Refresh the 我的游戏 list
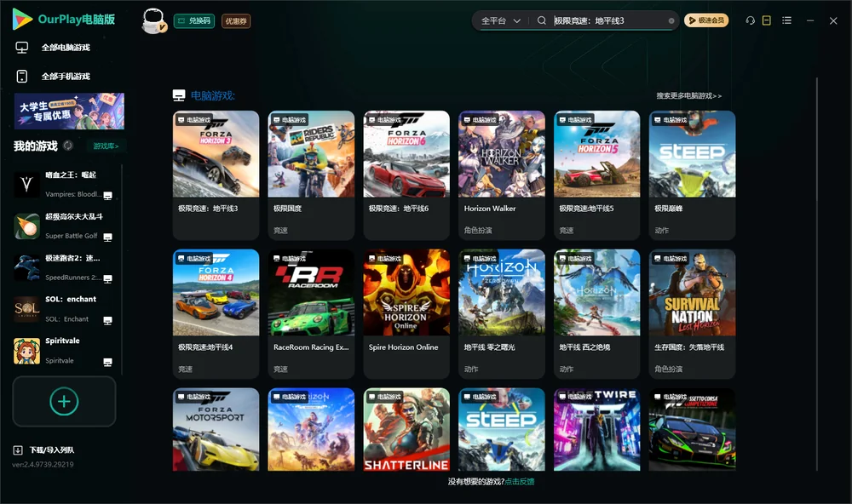The width and height of the screenshot is (852, 504). (68, 146)
